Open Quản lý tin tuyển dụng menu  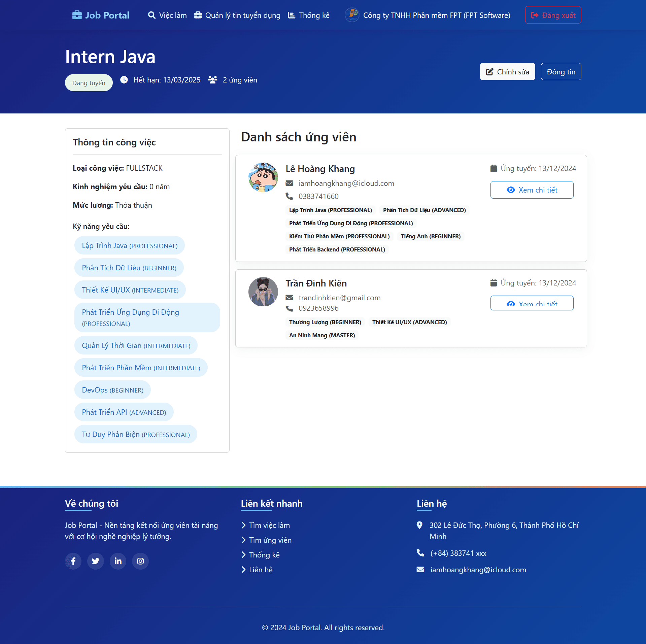tap(237, 15)
